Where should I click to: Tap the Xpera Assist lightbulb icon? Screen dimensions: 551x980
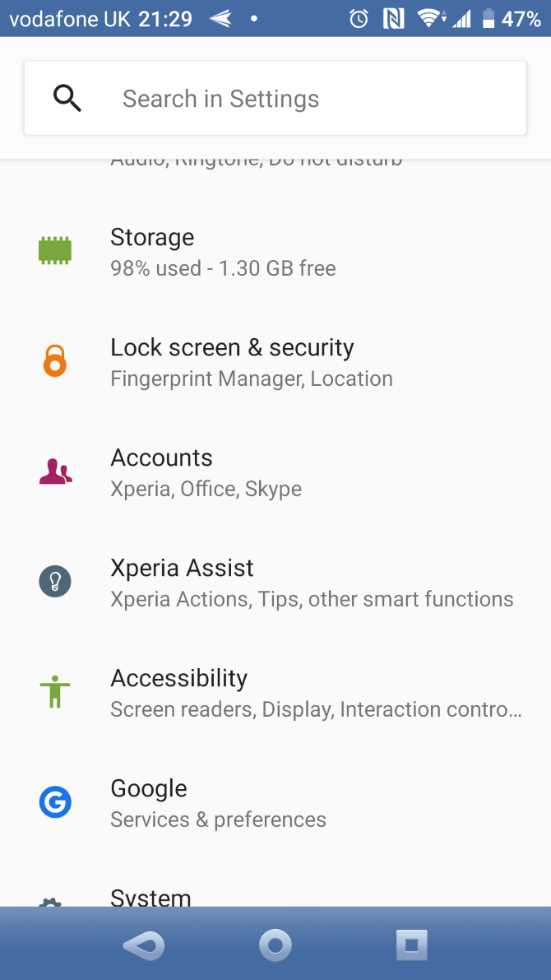(55, 582)
